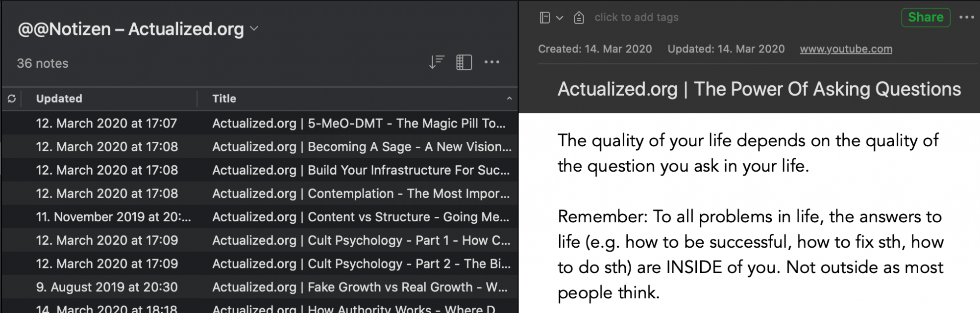Open the 'Content vs Structure' note
980x313 pixels.
click(260, 217)
